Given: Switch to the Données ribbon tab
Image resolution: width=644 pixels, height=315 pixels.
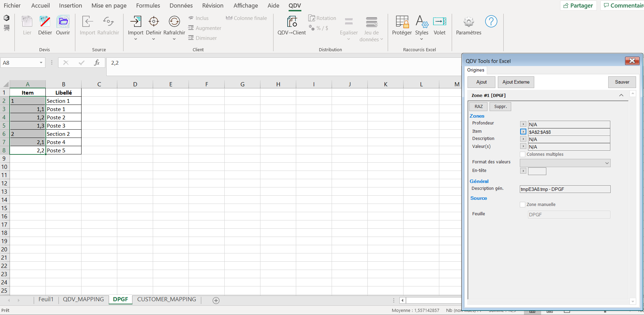Looking at the screenshot, I should [x=181, y=6].
